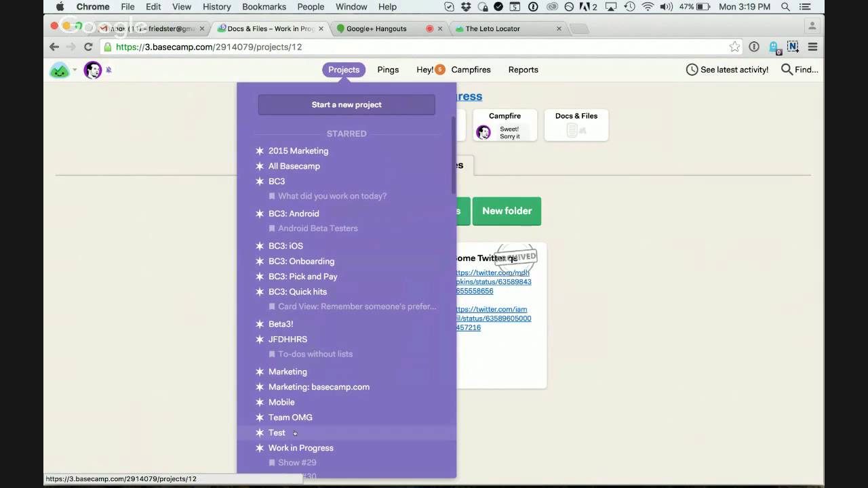Toggle the star beside Team OMG
Image resolution: width=868 pixels, height=488 pixels.
pyautogui.click(x=259, y=418)
